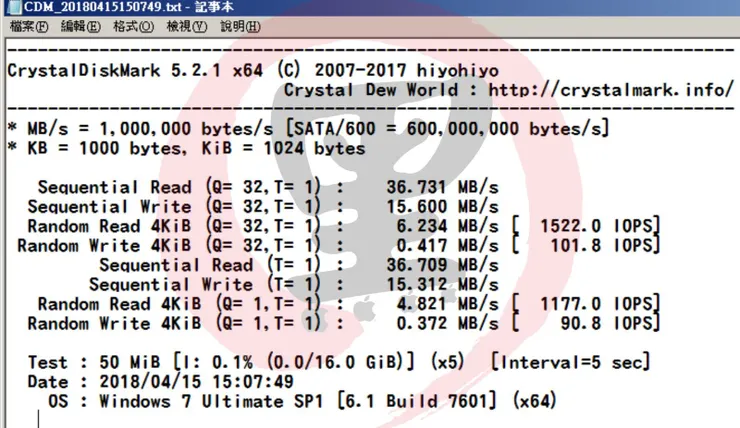Click the '[Interval=5 sec]' text
The image size is (740, 428).
[571, 362]
